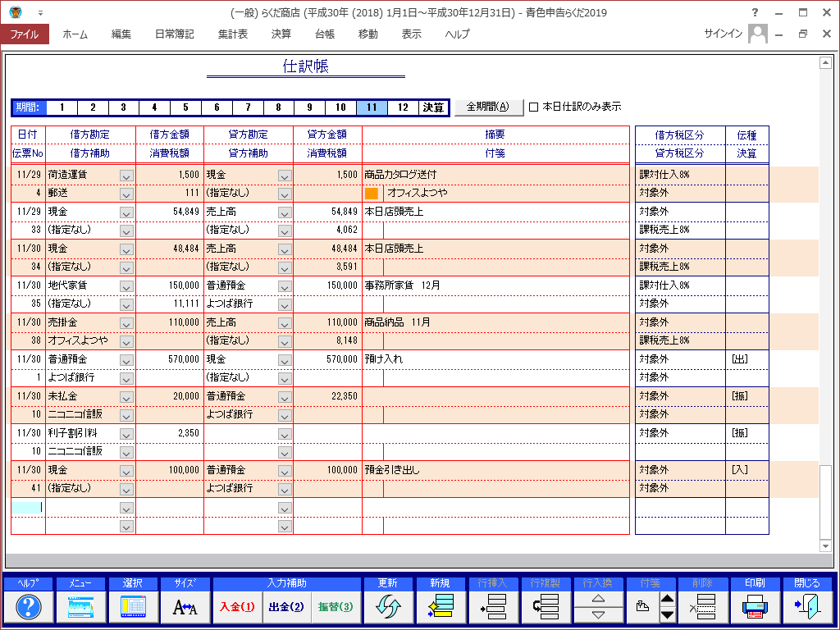Image resolution: width=840 pixels, height=630 pixels.
Task: Select the 預金引き出し description text
Action: pyautogui.click(x=392, y=470)
